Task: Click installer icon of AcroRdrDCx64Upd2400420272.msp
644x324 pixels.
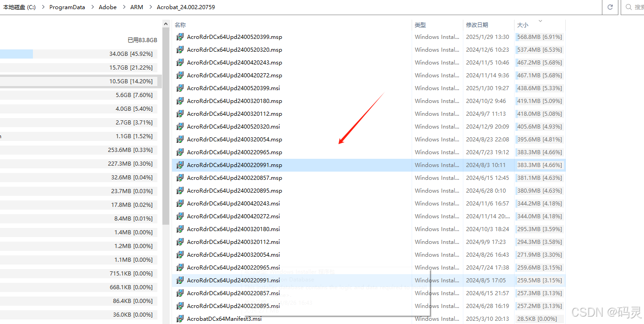Action: (x=180, y=76)
